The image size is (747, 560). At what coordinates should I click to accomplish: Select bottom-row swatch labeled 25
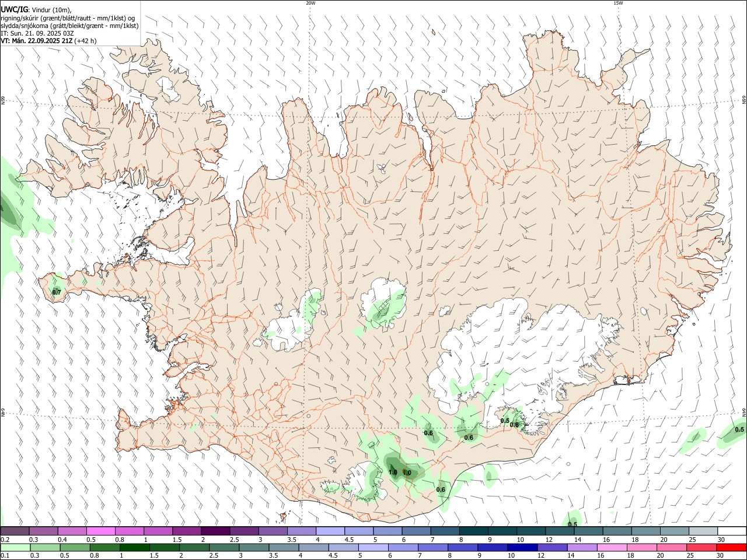(702, 548)
